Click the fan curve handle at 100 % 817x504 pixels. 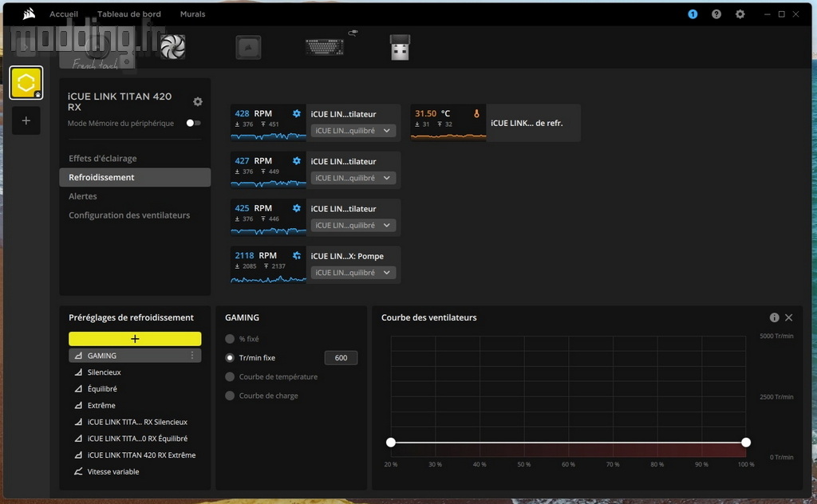coord(746,443)
